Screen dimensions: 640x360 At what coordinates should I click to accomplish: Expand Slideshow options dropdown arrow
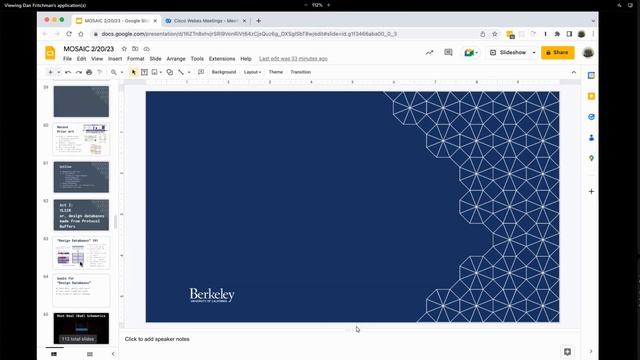click(x=533, y=53)
